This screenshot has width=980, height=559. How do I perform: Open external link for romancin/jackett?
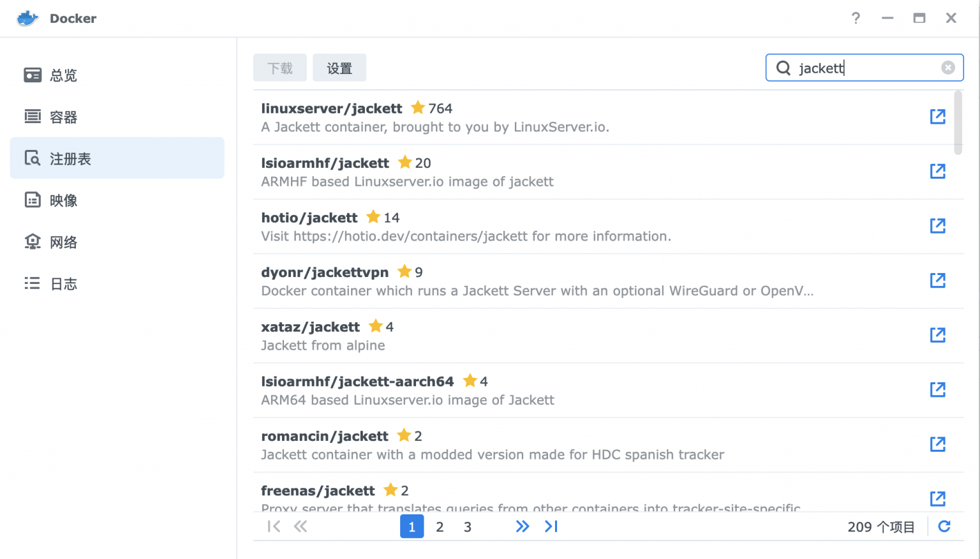tap(937, 445)
